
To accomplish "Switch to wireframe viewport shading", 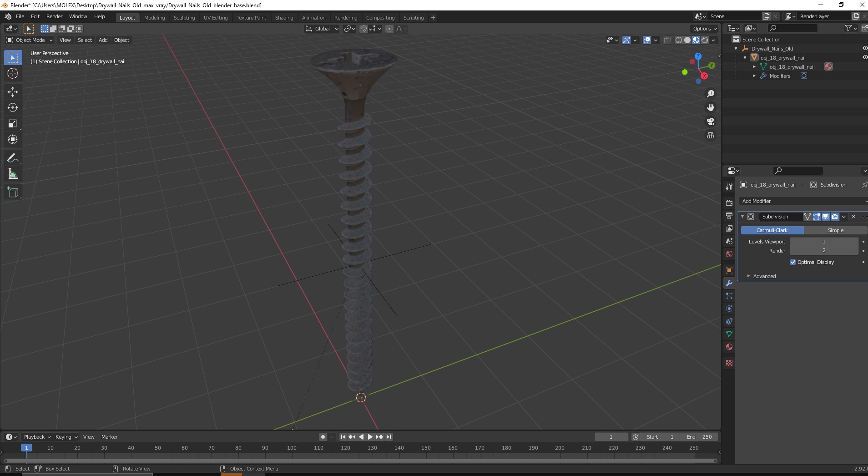I will click(x=679, y=40).
